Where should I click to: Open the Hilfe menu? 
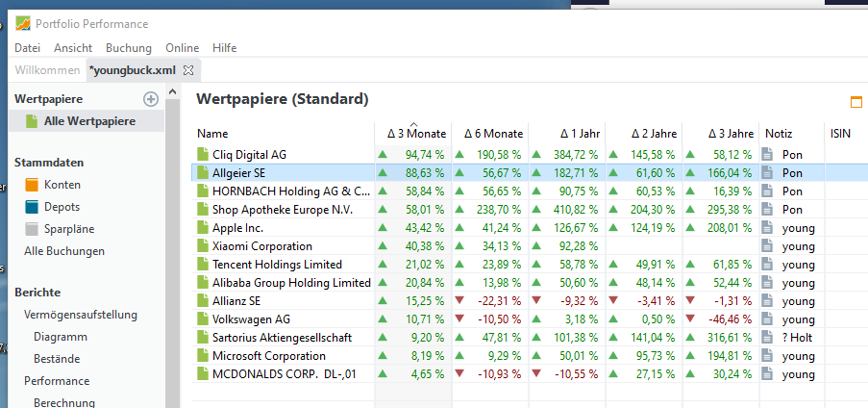224,48
